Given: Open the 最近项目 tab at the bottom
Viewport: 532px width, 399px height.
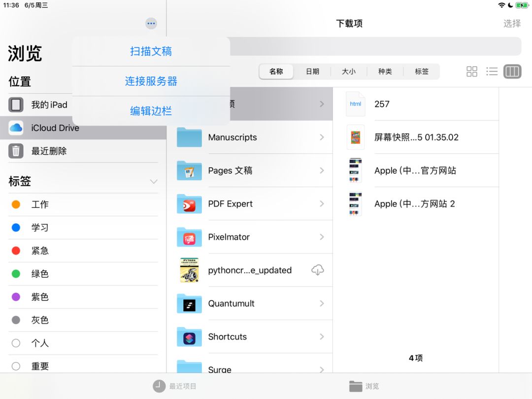Looking at the screenshot, I should [174, 386].
